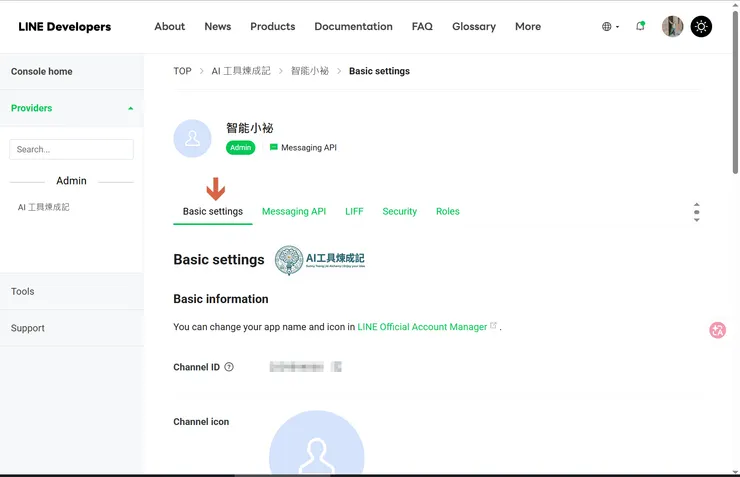Click the AI 工具煉成記 breadcrumb

[x=241, y=71]
